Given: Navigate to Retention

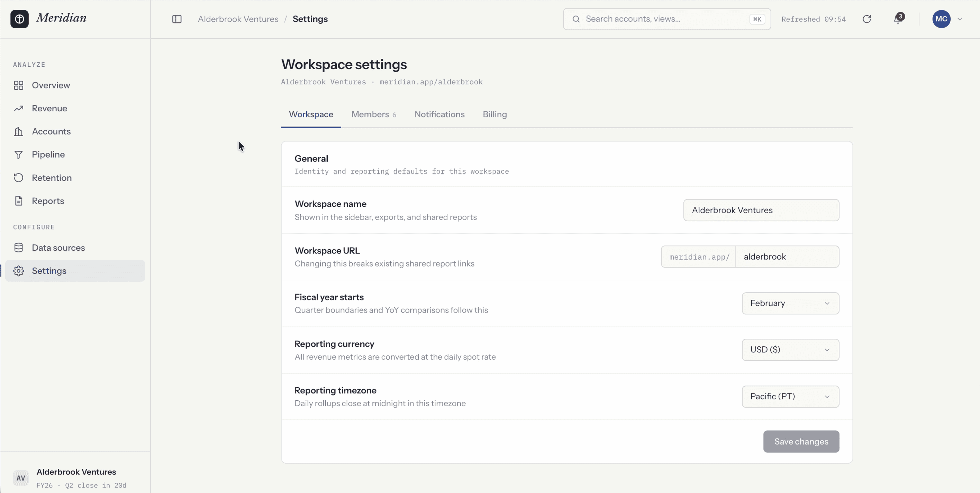Looking at the screenshot, I should coord(75,178).
